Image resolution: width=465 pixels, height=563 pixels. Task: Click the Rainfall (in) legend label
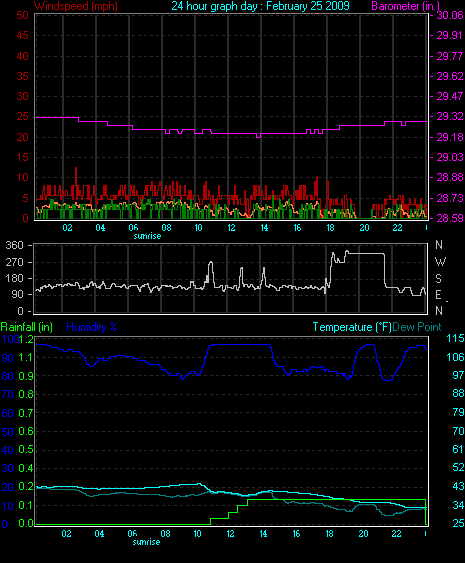coord(27,327)
